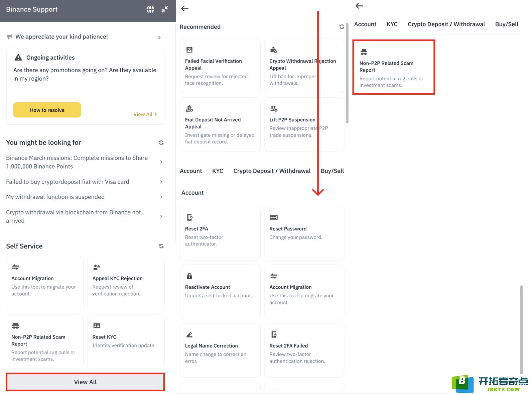Click the Reset Password icon
Image resolution: width=532 pixels, height=394 pixels.
(273, 217)
